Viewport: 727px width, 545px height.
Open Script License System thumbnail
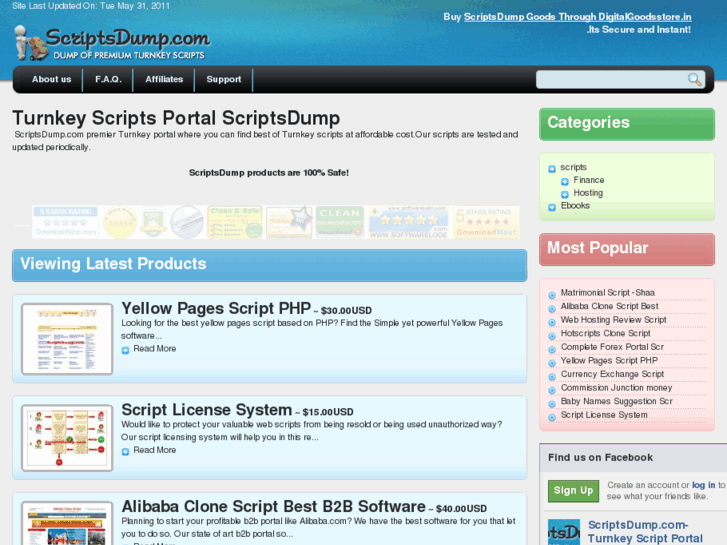(67, 438)
